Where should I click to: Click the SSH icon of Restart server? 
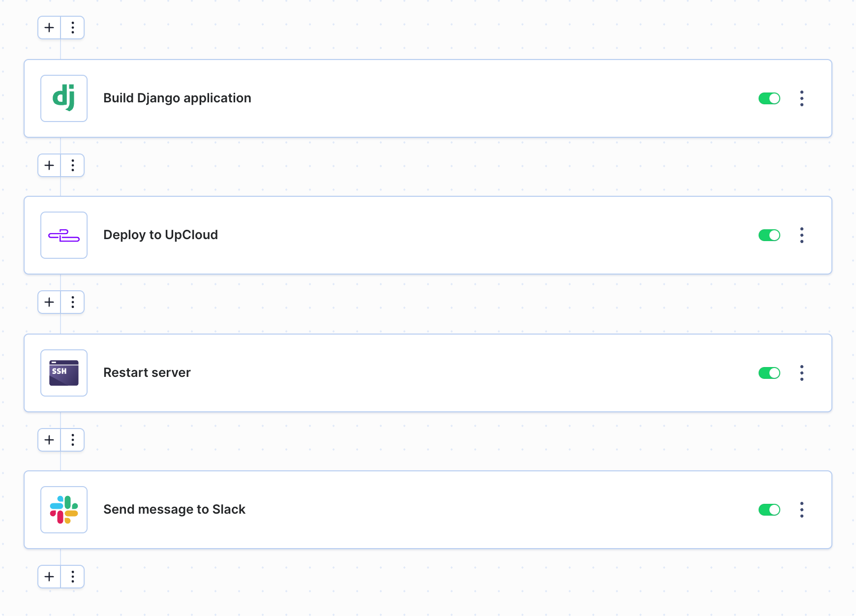click(x=64, y=373)
